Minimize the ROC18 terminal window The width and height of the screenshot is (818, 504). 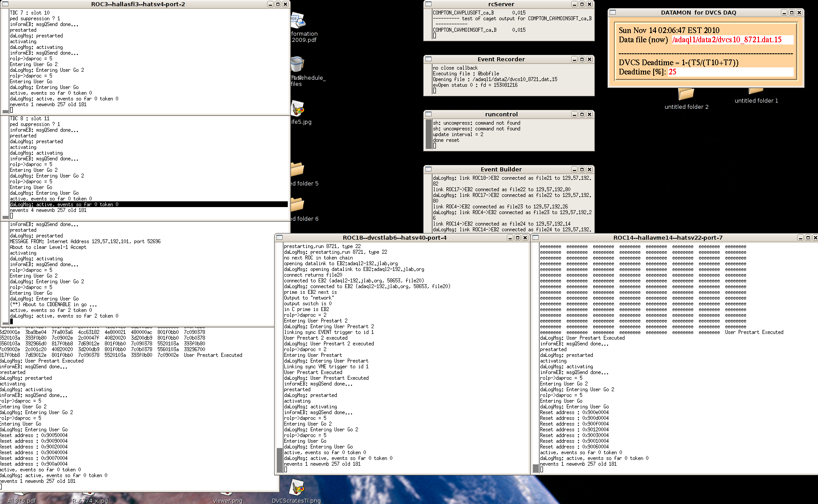(x=510, y=237)
